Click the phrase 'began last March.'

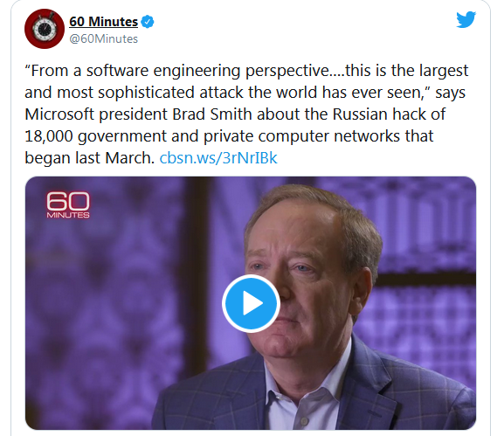click(90, 158)
